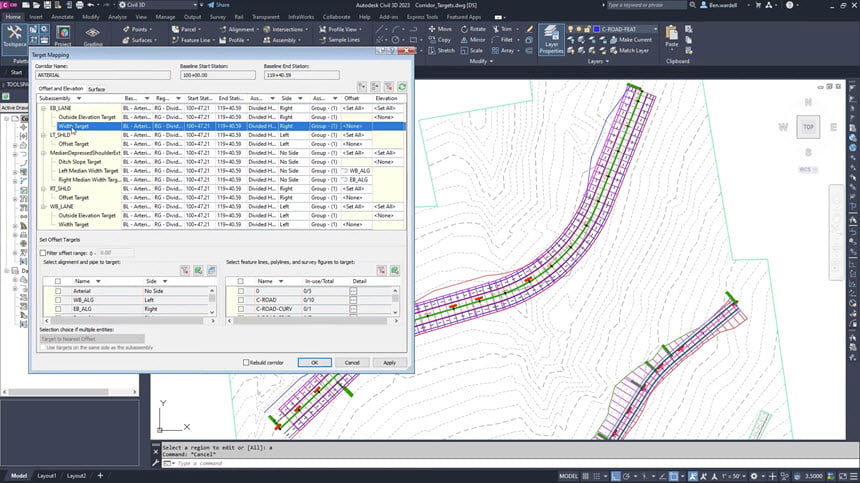Click the Plot printer icon

(80, 5)
